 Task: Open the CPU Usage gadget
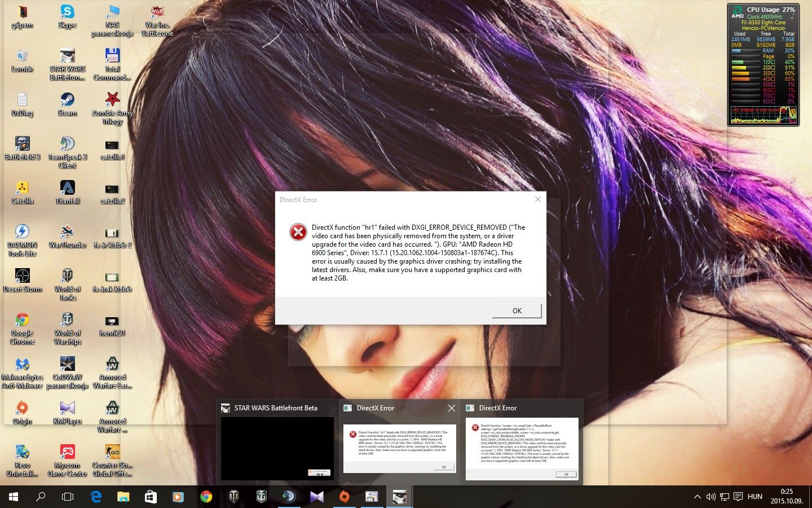[x=763, y=64]
